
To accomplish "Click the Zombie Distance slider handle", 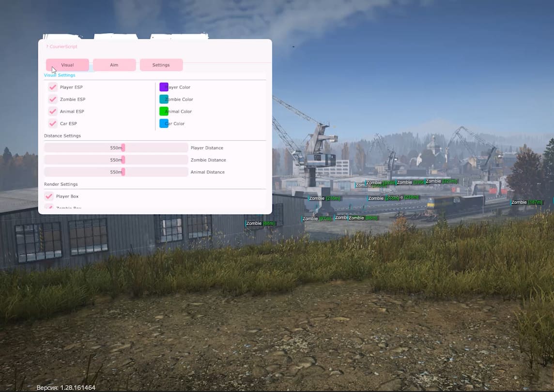I will (x=123, y=160).
